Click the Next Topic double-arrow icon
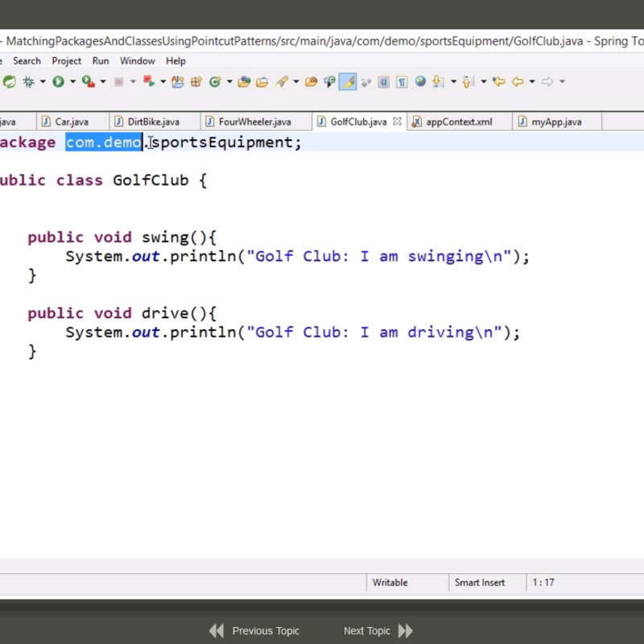The width and height of the screenshot is (644, 644). pyautogui.click(x=406, y=630)
